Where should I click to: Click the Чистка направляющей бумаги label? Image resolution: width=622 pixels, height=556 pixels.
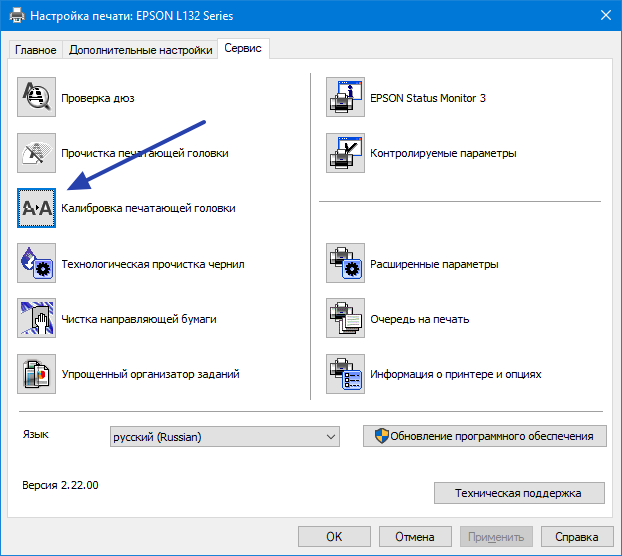[x=139, y=319]
